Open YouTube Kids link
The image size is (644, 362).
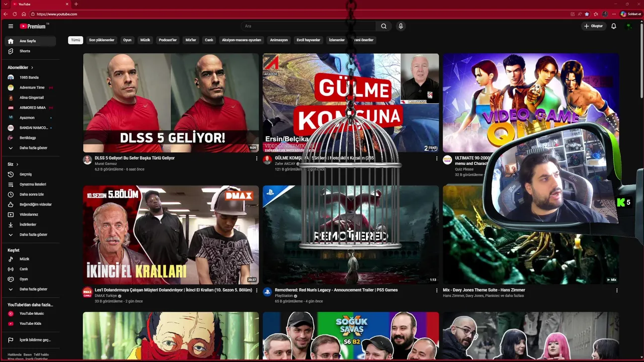click(x=30, y=324)
